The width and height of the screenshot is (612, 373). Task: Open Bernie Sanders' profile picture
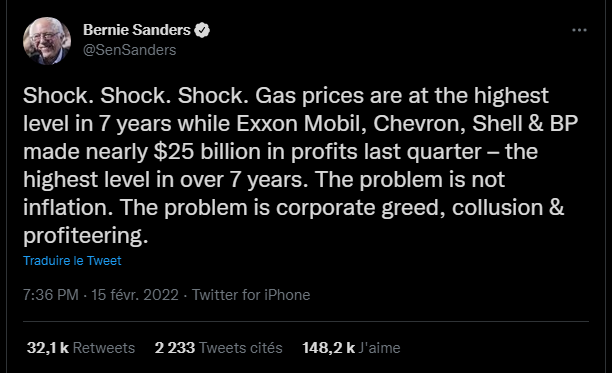click(x=47, y=41)
